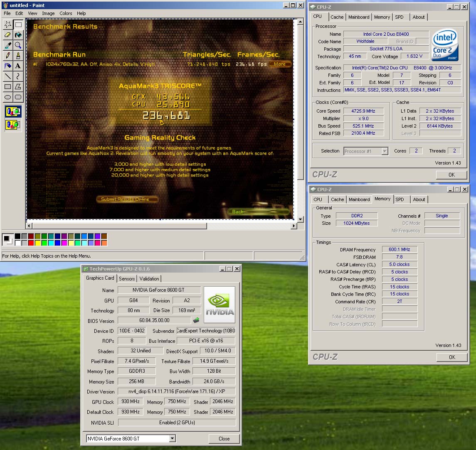Click the GPU-Z title bar icon
The height and width of the screenshot is (450, 476).
(86, 269)
